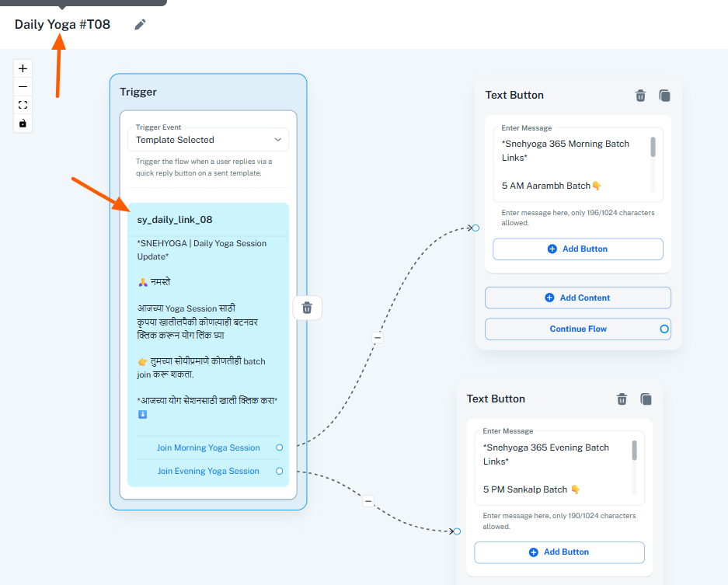
Task: Click the pencil icon to rename the flow
Action: pos(140,25)
